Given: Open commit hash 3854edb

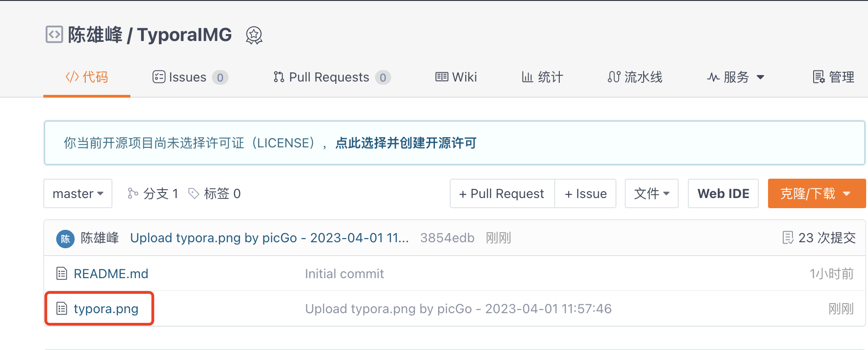Looking at the screenshot, I should 447,238.
